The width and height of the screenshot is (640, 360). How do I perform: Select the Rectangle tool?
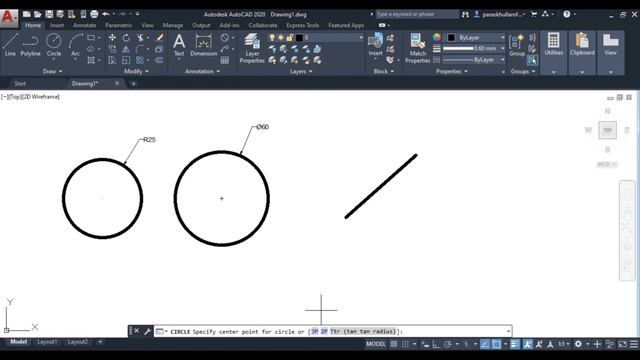(x=91, y=38)
